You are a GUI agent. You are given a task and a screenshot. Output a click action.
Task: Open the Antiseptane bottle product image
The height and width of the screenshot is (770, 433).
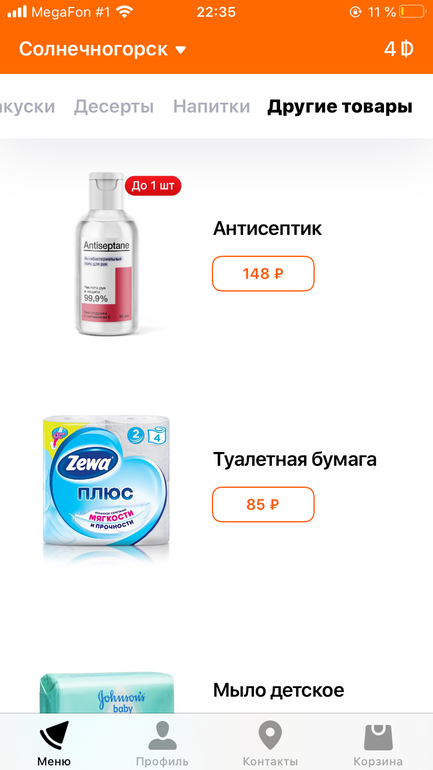(x=107, y=254)
